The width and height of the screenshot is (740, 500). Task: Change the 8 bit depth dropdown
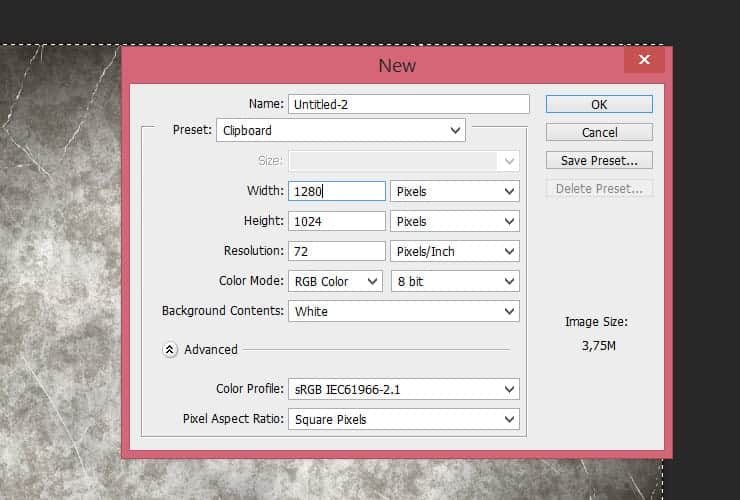[x=455, y=281]
